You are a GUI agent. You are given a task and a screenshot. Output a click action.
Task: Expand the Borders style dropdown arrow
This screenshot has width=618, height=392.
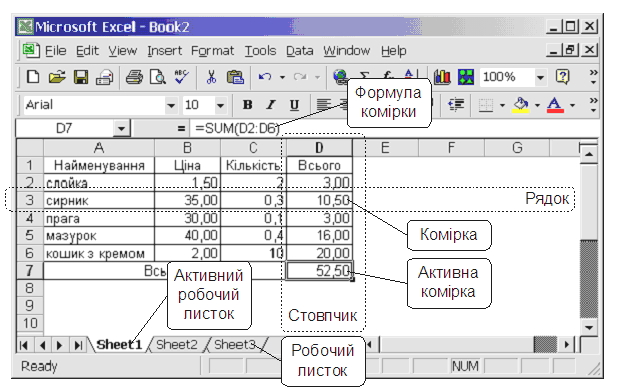(502, 105)
